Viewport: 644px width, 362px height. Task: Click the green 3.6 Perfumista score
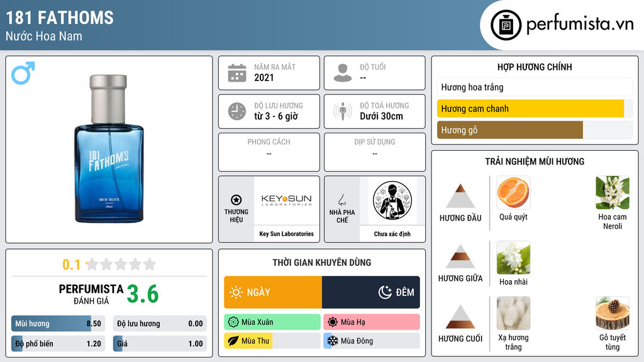pos(143,294)
